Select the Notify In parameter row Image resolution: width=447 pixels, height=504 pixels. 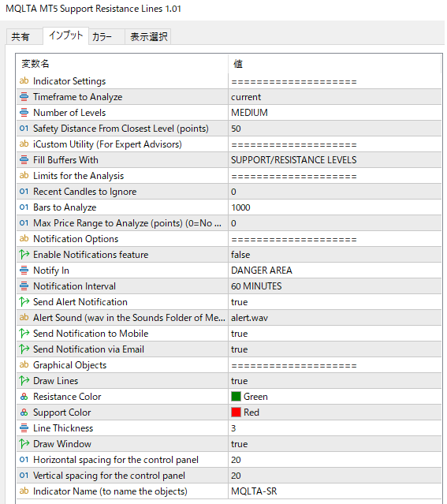(229, 271)
